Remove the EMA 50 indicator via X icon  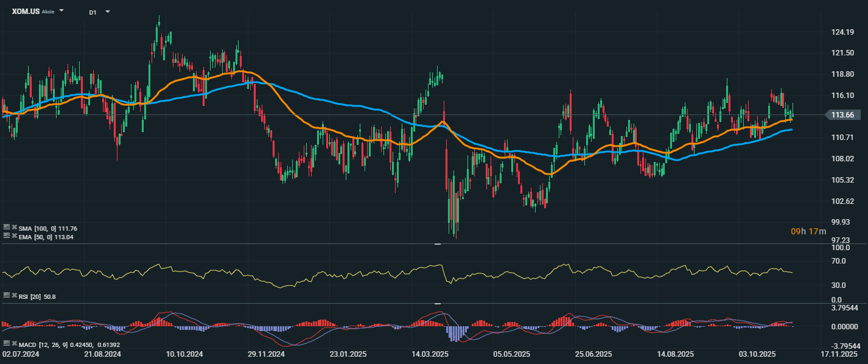13,235
